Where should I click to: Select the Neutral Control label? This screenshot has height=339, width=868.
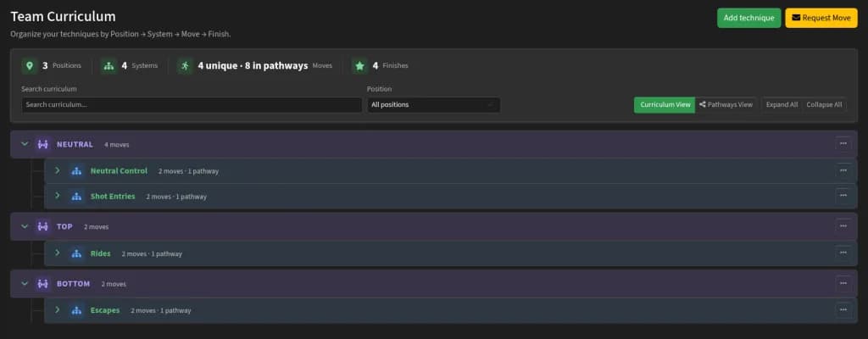pyautogui.click(x=119, y=171)
